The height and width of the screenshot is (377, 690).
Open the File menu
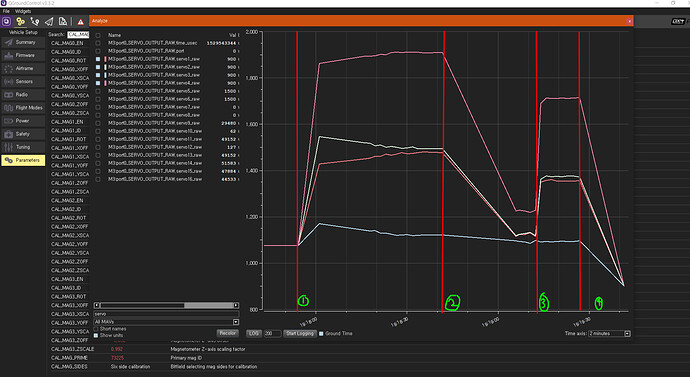(6, 11)
